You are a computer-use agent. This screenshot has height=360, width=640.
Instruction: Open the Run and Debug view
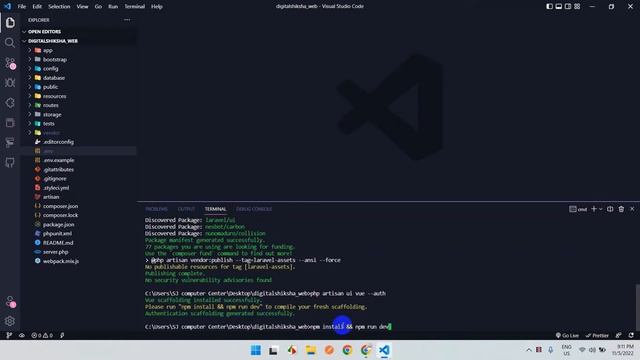(10, 83)
